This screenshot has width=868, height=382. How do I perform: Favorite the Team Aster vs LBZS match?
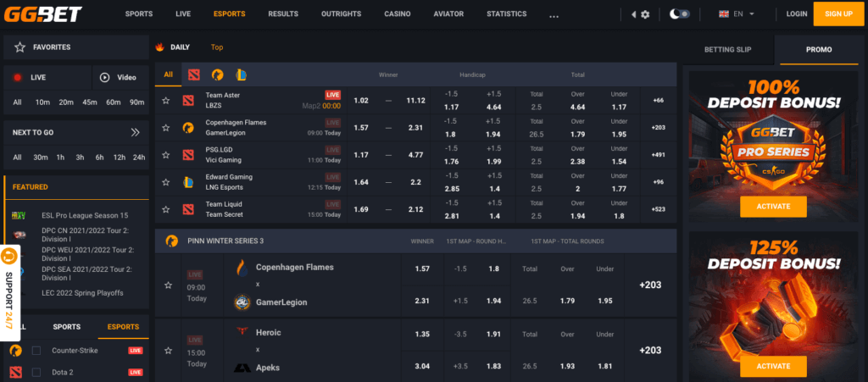[165, 101]
